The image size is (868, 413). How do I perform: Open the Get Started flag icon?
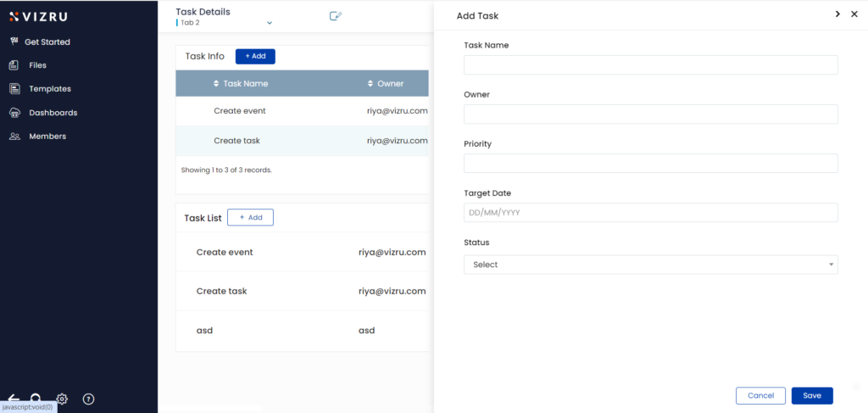[x=14, y=42]
